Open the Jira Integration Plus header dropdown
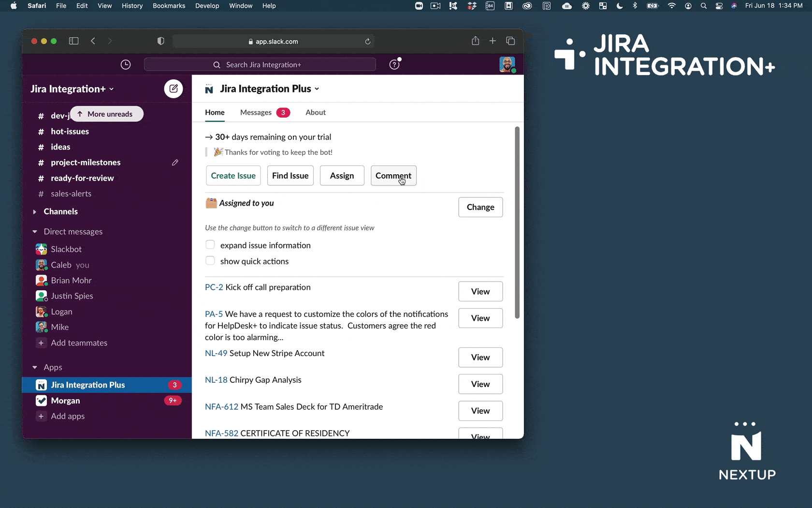The width and height of the screenshot is (812, 508). tap(270, 89)
